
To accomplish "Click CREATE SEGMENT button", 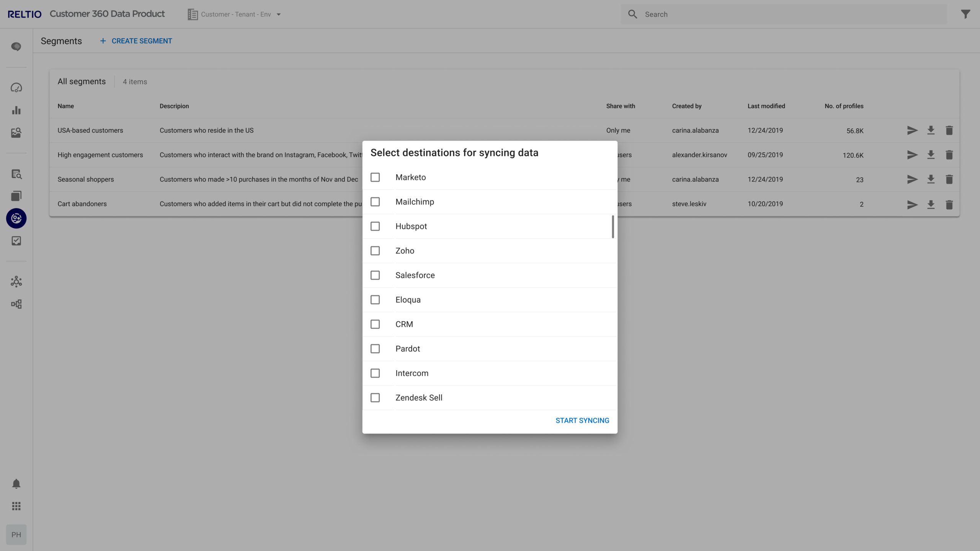I will 136,41.
